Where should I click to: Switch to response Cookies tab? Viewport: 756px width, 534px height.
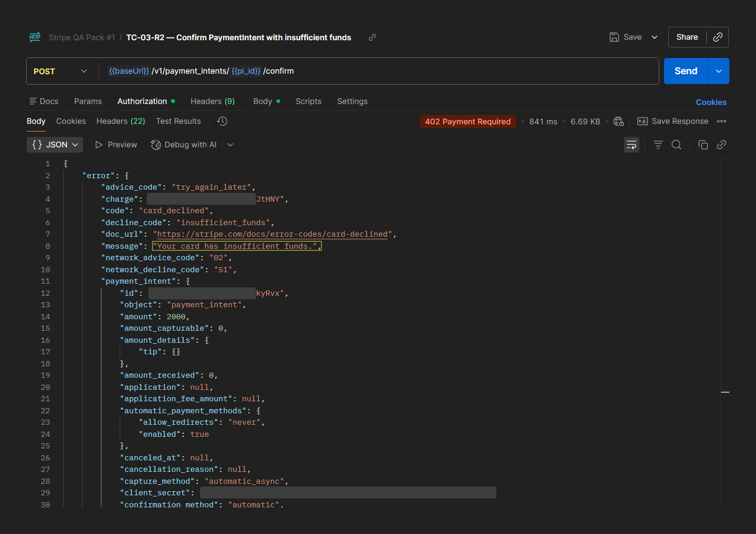click(x=71, y=121)
